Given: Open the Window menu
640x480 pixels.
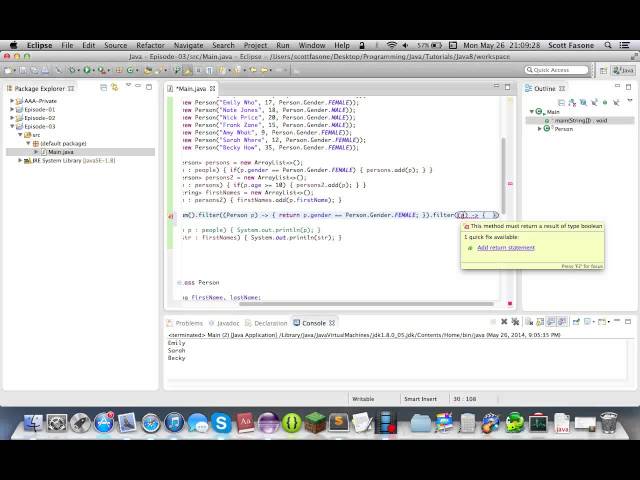Looking at the screenshot, I should tap(312, 45).
